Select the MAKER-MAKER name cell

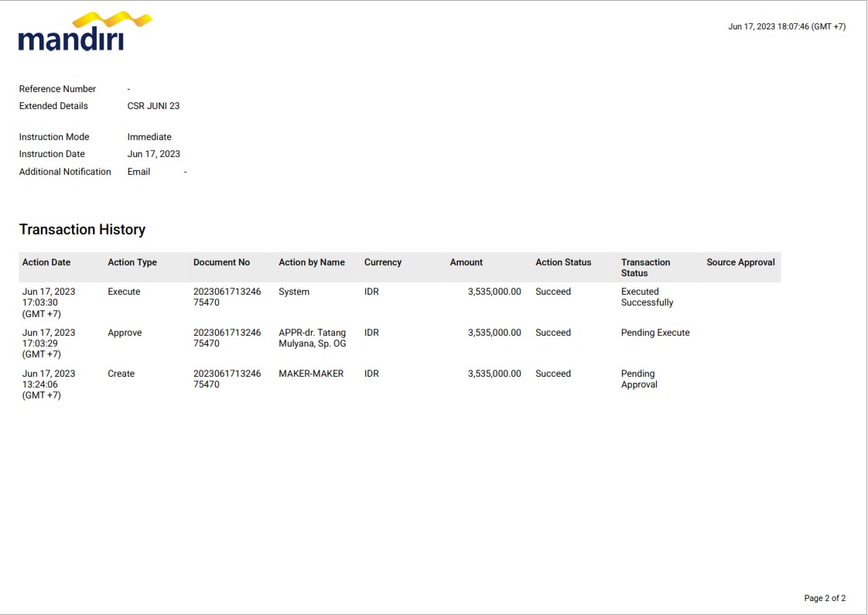[x=311, y=374]
